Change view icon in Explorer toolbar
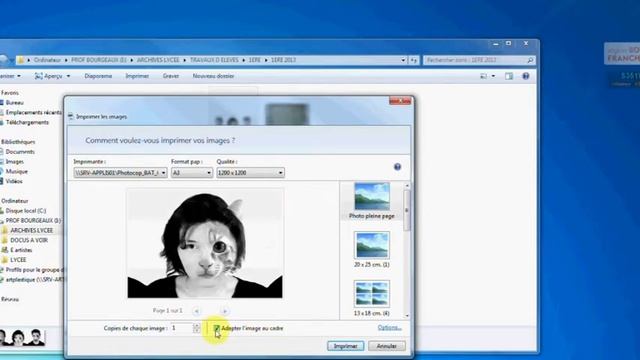This screenshot has width=640, height=360. click(x=483, y=76)
